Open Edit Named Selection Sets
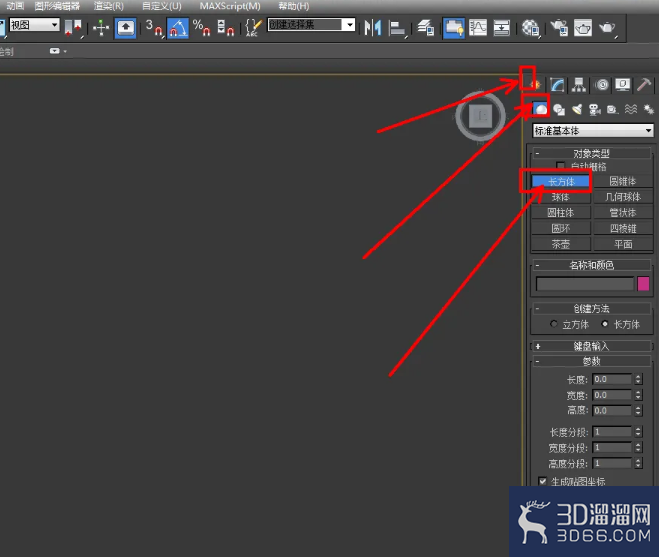The image size is (659, 557). tap(253, 28)
